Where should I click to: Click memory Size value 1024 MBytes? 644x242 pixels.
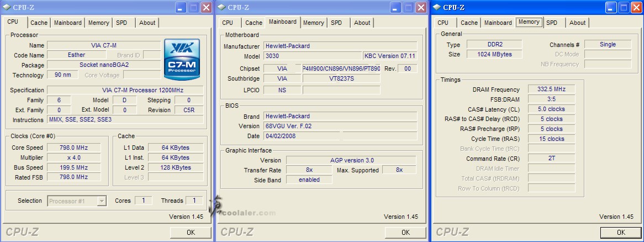point(494,54)
